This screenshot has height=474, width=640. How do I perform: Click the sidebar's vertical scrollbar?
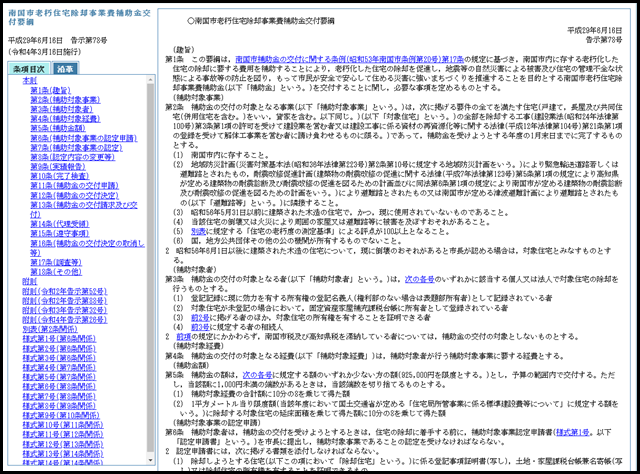coord(149,250)
